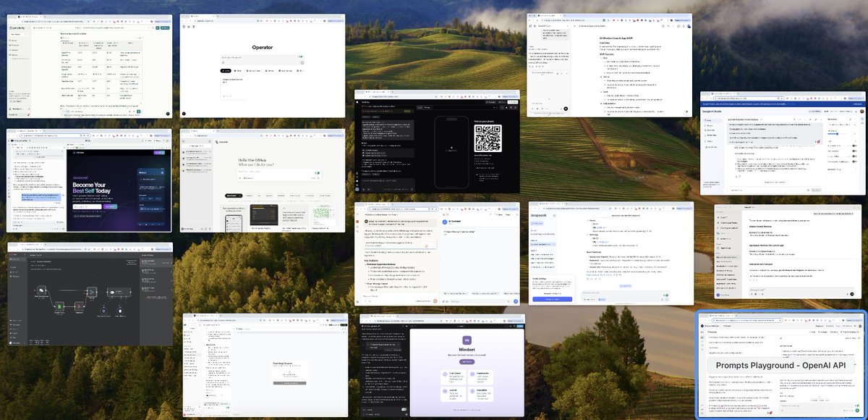Select the deepseek browser window

[x=610, y=253]
